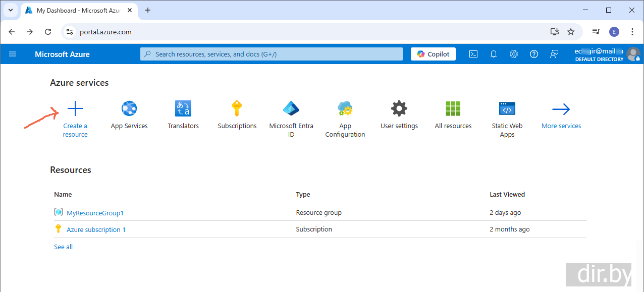Viewport: 644px width, 292px height.
Task: Open User settings gear tile
Action: pos(399,108)
